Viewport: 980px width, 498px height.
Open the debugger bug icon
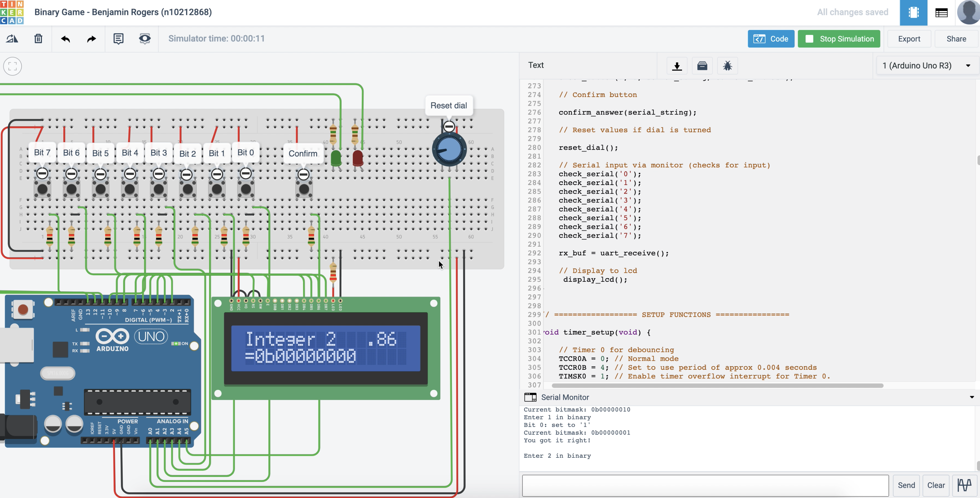[x=727, y=65]
